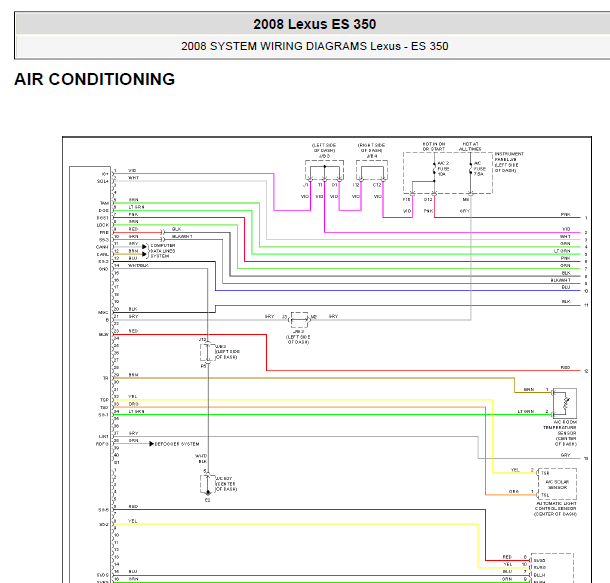Click the "A/C SOLAR SENSOR" box
Image resolution: width=610 pixels, height=583 pixels.
pyautogui.click(x=557, y=484)
